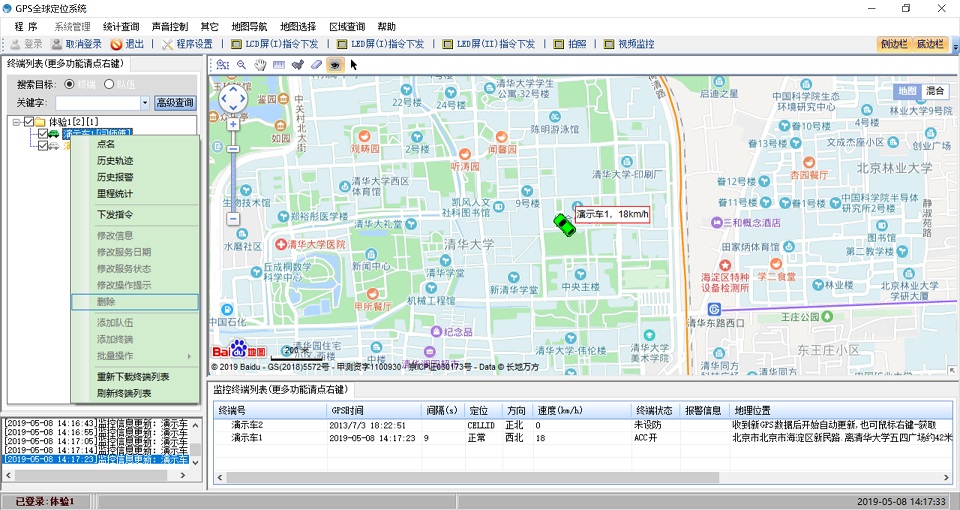960x510 pixels.
Task: Open the 统计查询 menu
Action: coord(121,26)
